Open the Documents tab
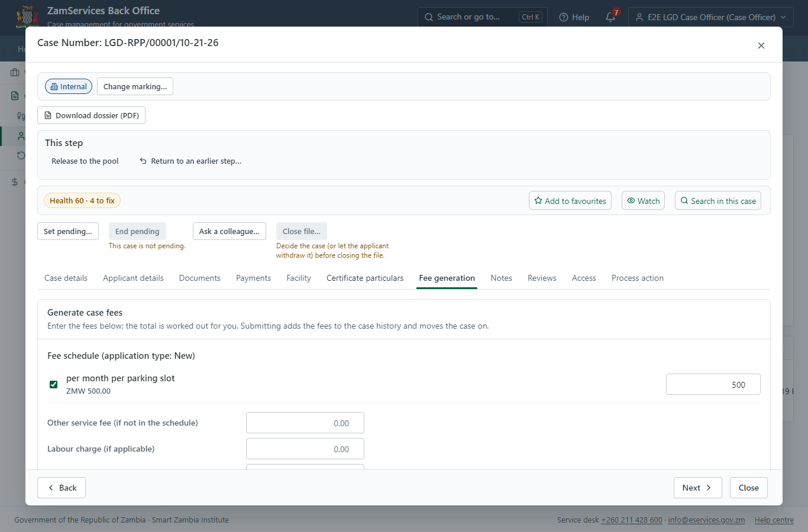This screenshot has height=532, width=808. coord(200,278)
